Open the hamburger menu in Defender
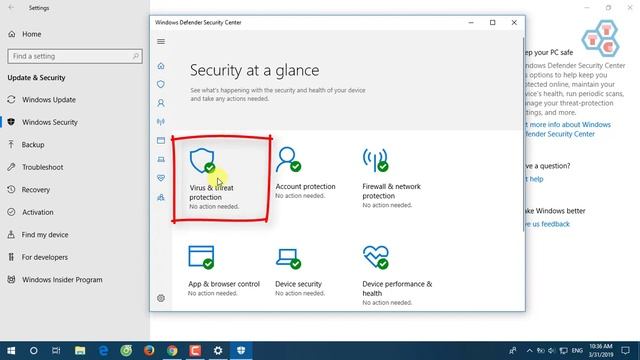Viewport: 640px width, 360px height. click(x=161, y=42)
